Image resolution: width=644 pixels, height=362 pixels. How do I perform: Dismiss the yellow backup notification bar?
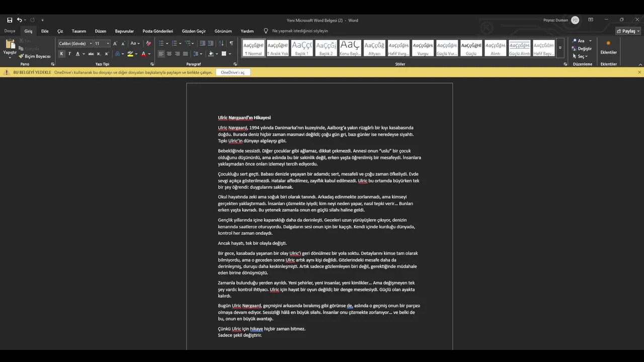coord(639,72)
